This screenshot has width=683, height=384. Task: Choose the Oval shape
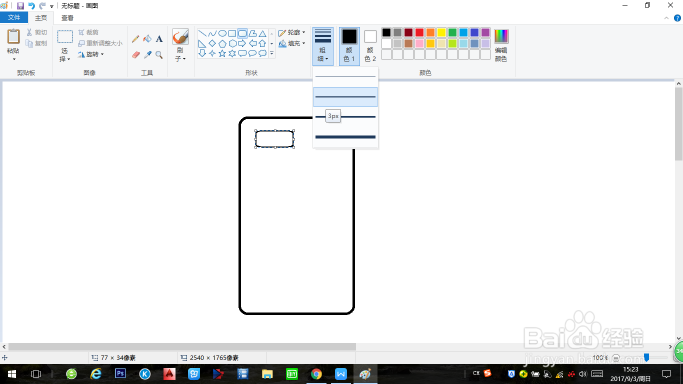[222, 34]
